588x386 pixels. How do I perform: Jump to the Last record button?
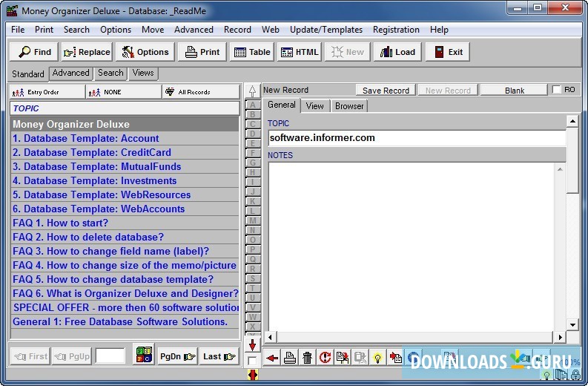(x=219, y=356)
